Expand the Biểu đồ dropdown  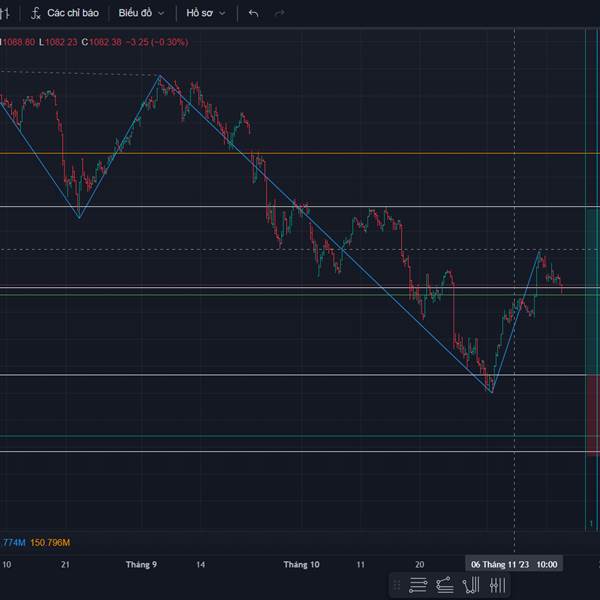(x=140, y=13)
